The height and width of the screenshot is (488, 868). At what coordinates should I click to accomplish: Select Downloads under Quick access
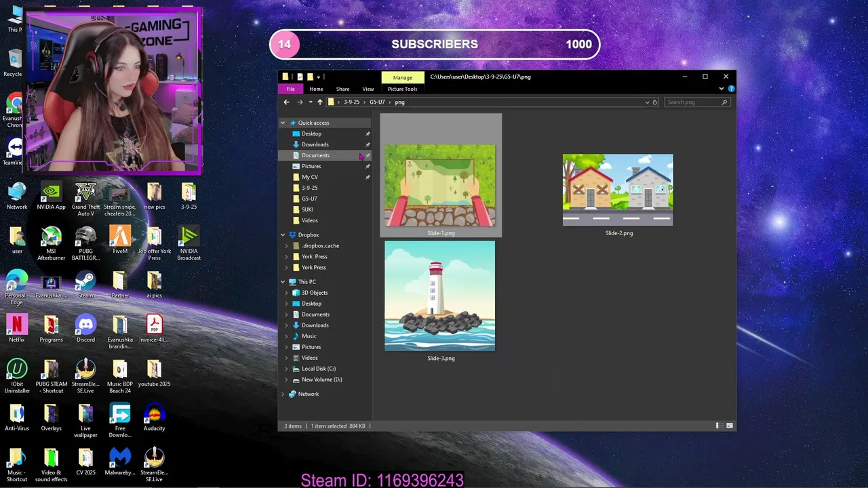[325, 144]
